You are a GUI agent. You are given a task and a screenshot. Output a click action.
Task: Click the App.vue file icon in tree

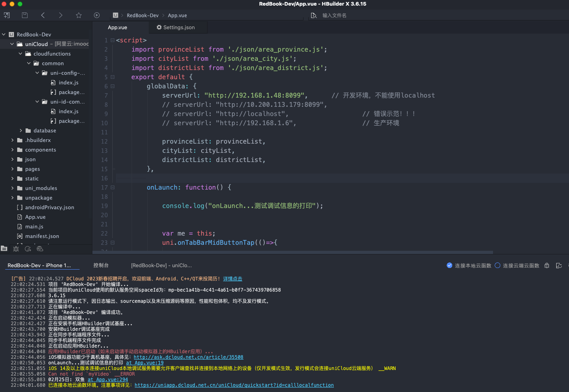tap(20, 217)
